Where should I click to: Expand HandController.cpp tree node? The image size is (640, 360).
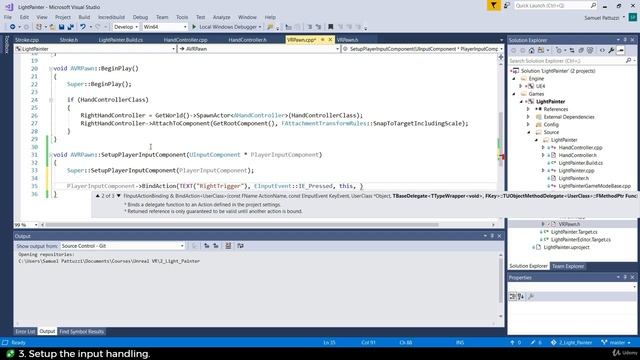(543, 148)
